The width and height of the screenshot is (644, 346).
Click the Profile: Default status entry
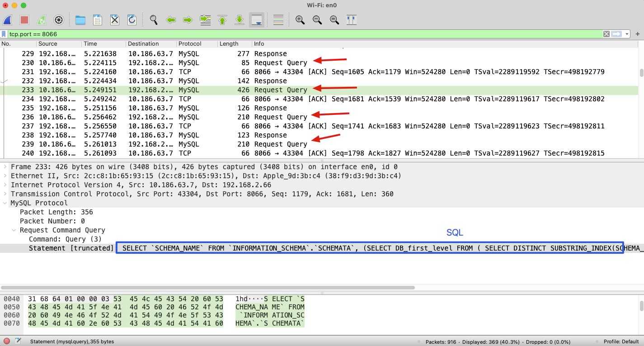(621, 341)
